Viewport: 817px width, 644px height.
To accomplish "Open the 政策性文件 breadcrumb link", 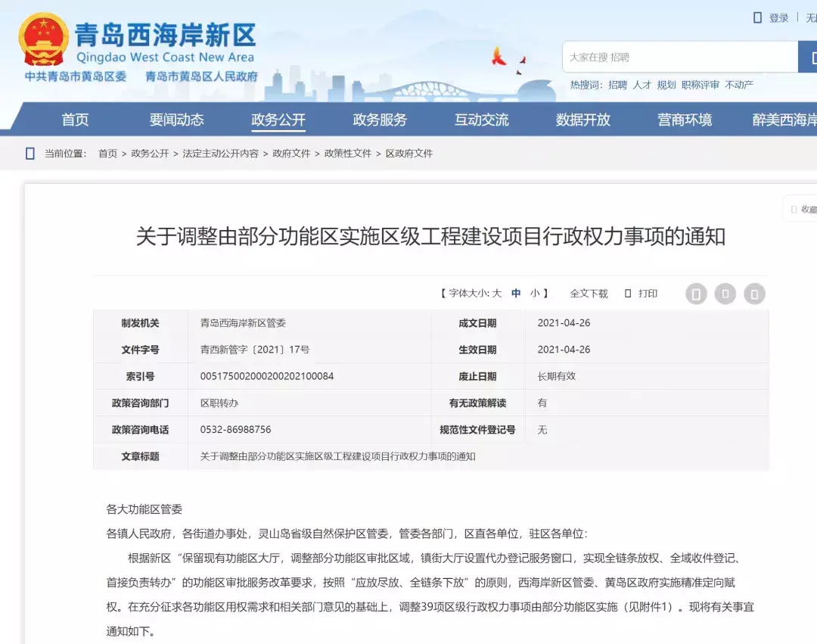I will [x=347, y=153].
